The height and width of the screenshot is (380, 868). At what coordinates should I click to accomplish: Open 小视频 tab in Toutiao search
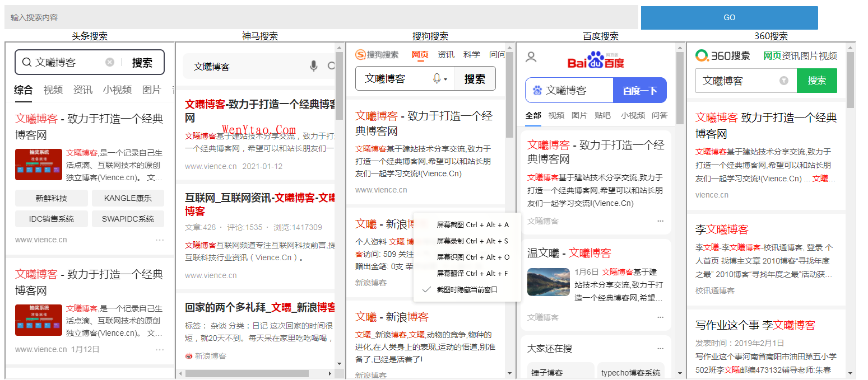pyautogui.click(x=117, y=90)
